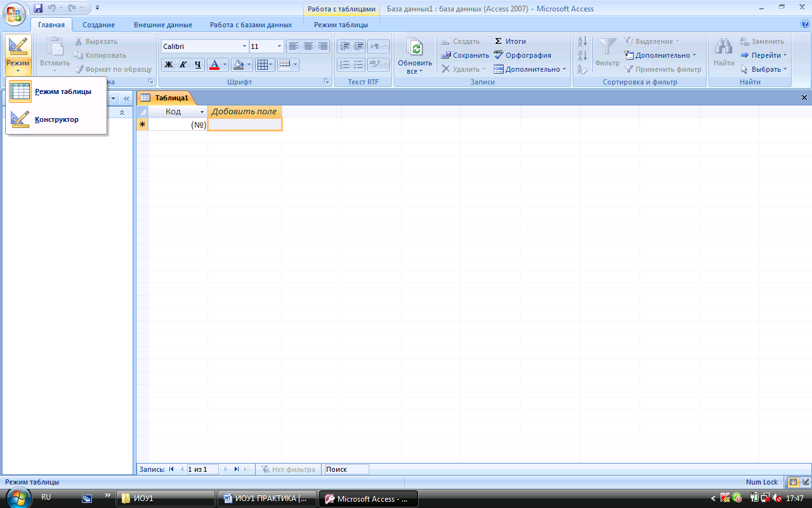Viewport: 812px width, 508px height.
Task: Set font color with the red A
Action: pos(214,65)
